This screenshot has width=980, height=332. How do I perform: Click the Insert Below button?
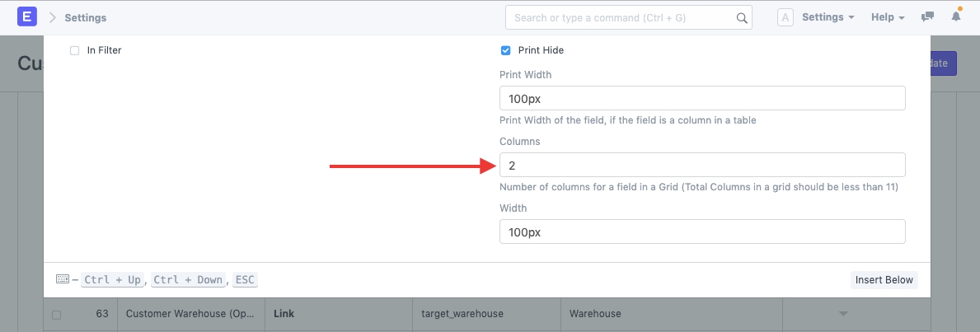(x=884, y=280)
